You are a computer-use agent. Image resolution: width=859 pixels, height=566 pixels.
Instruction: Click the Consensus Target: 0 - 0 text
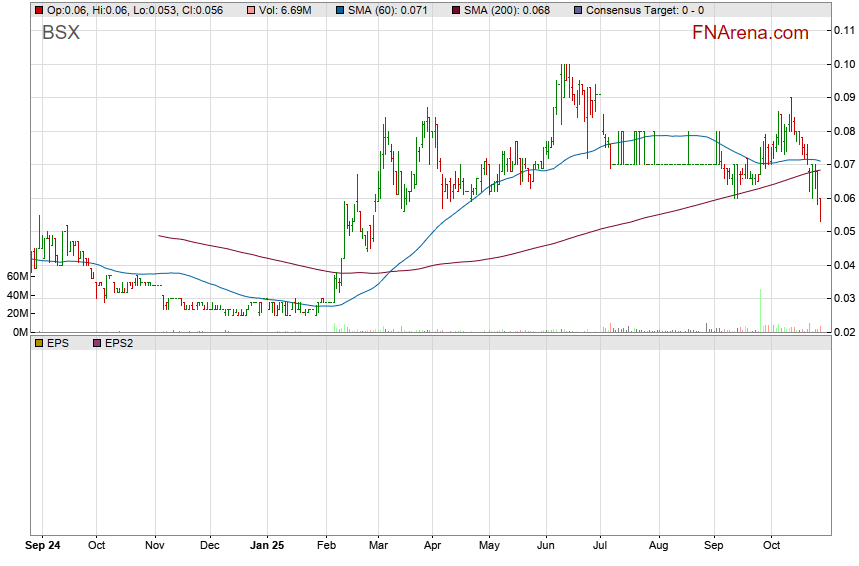click(x=644, y=10)
